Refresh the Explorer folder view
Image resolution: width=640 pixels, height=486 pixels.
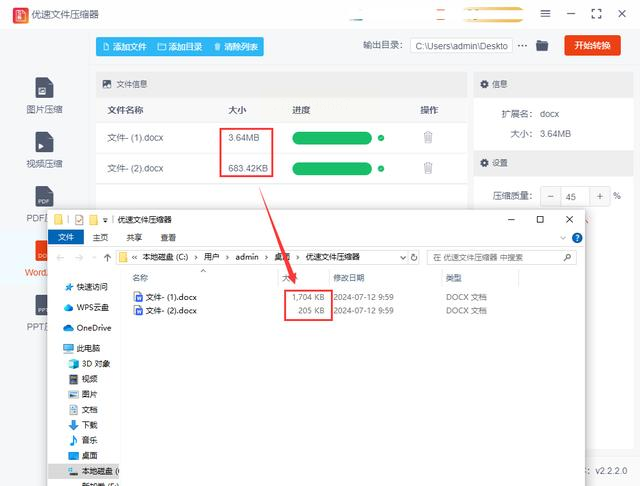point(414,257)
